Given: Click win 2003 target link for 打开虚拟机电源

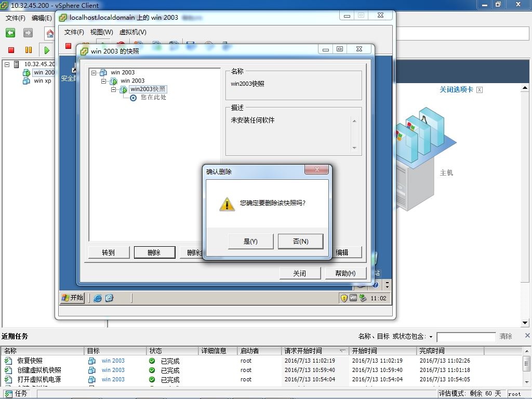Looking at the screenshot, I should point(113,379).
